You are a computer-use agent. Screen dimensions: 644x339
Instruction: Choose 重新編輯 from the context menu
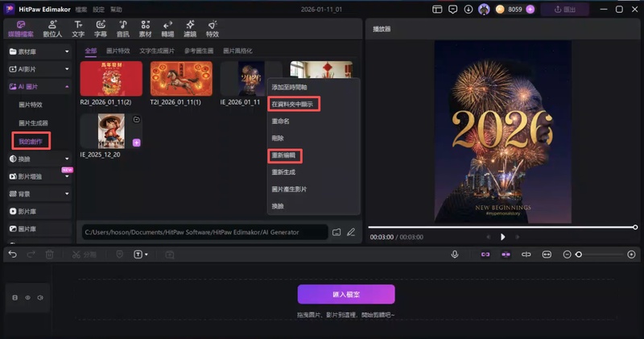point(291,153)
